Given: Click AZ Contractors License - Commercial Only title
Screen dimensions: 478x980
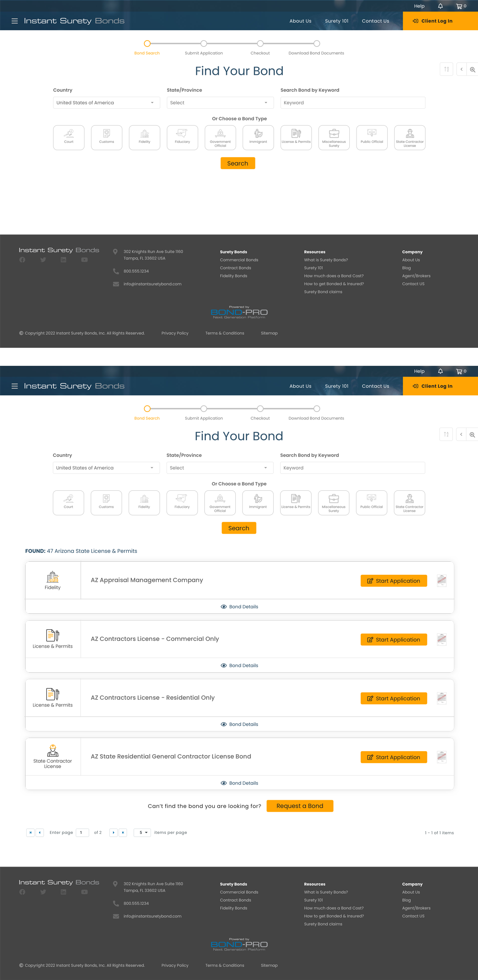Looking at the screenshot, I should (155, 638).
